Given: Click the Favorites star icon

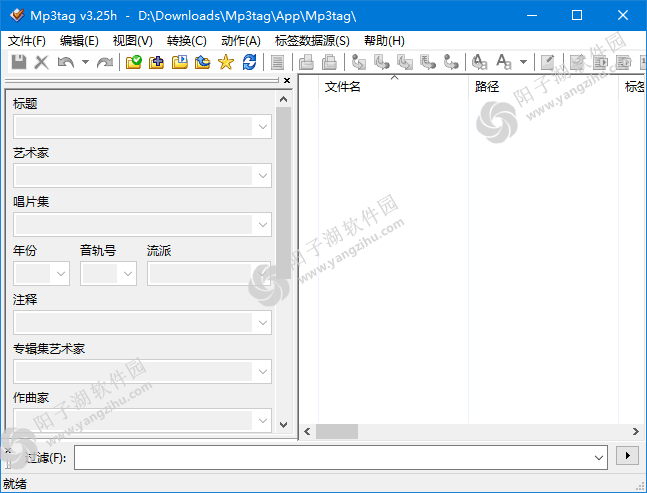Looking at the screenshot, I should click(226, 62).
